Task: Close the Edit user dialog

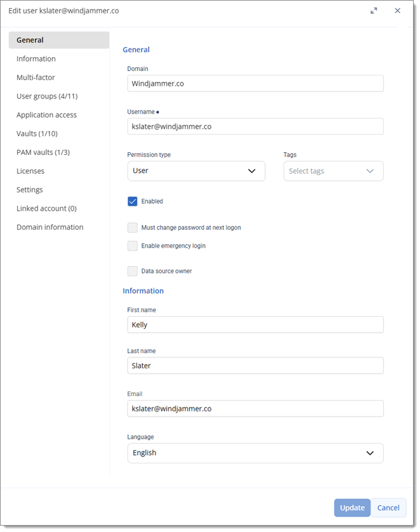Action: pyautogui.click(x=398, y=11)
